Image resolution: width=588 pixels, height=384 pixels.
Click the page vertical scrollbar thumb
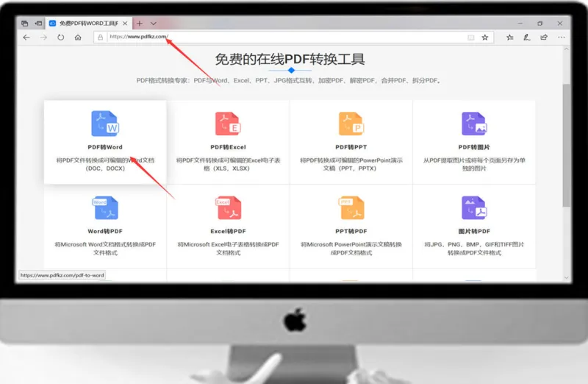566,145
